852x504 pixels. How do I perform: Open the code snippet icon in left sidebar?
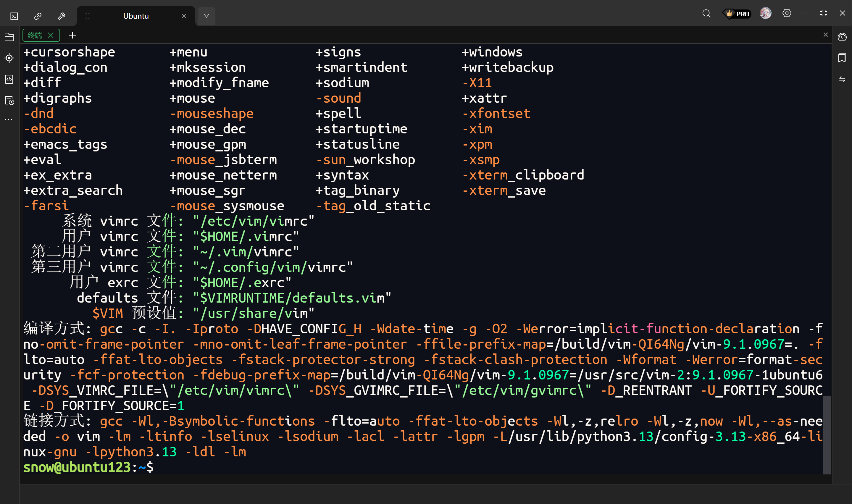click(9, 79)
